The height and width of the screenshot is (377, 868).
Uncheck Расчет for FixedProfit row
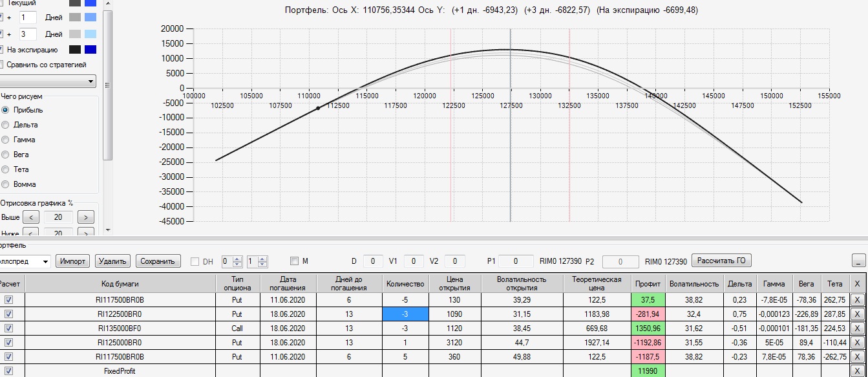pyautogui.click(x=8, y=371)
